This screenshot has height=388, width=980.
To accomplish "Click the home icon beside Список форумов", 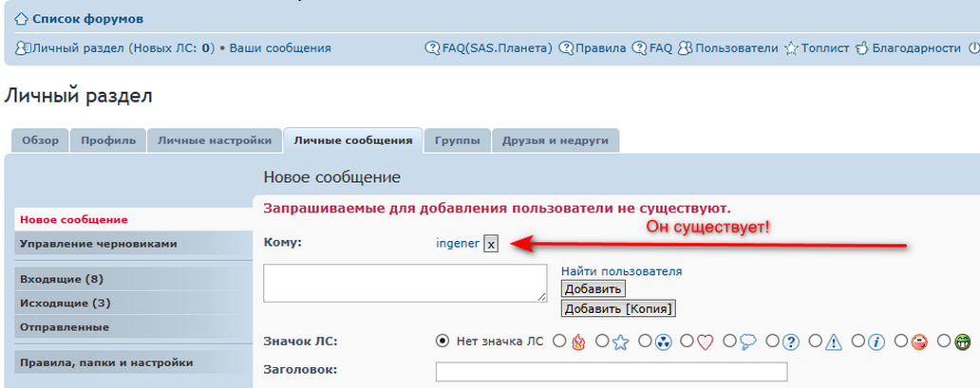I will (x=21, y=19).
